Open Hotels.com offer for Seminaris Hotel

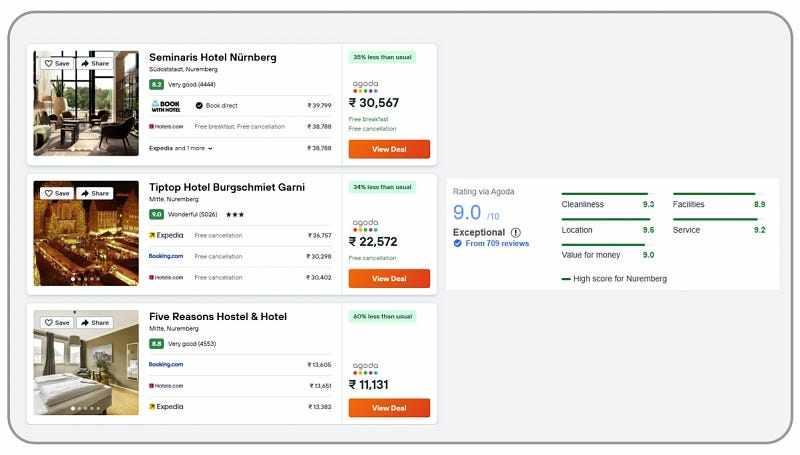(166, 127)
